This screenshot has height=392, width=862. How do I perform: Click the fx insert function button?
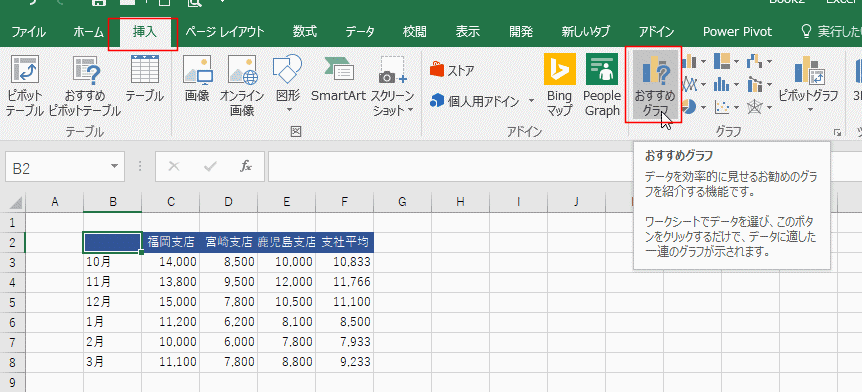point(246,167)
